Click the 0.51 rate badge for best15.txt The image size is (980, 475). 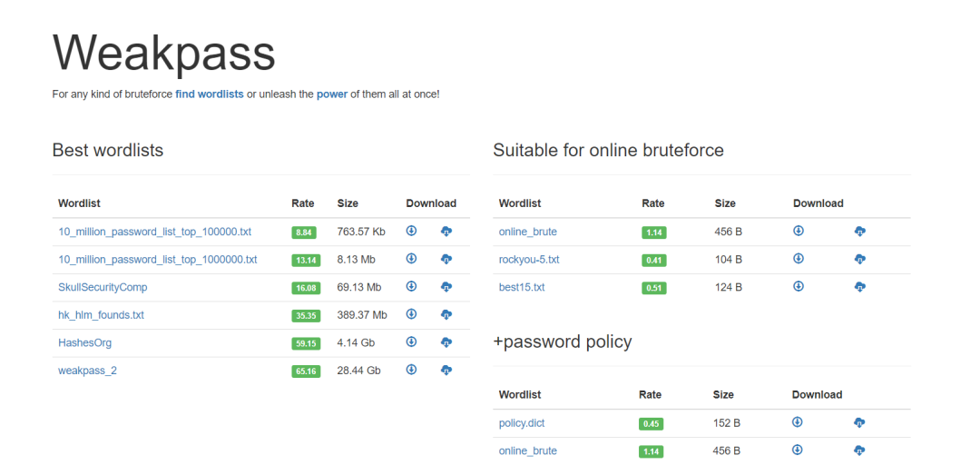point(653,288)
